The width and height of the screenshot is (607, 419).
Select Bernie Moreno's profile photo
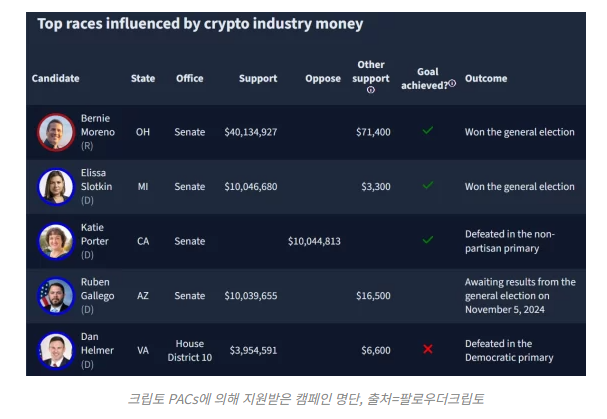pos(56,132)
